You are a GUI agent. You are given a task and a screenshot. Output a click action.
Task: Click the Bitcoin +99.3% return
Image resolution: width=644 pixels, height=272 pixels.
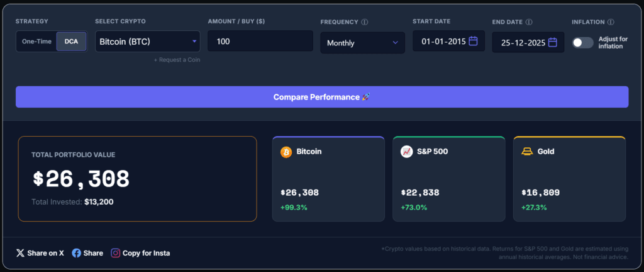[294, 208]
